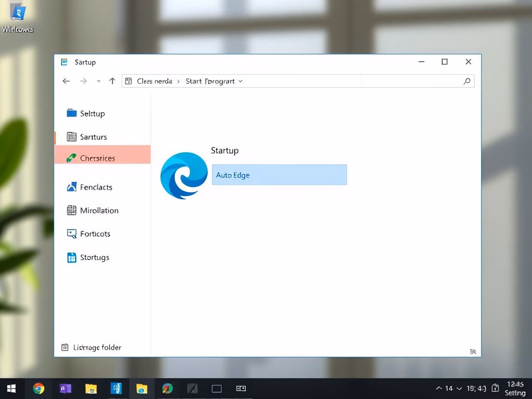Click the bottom-right window corner icon

[473, 352]
